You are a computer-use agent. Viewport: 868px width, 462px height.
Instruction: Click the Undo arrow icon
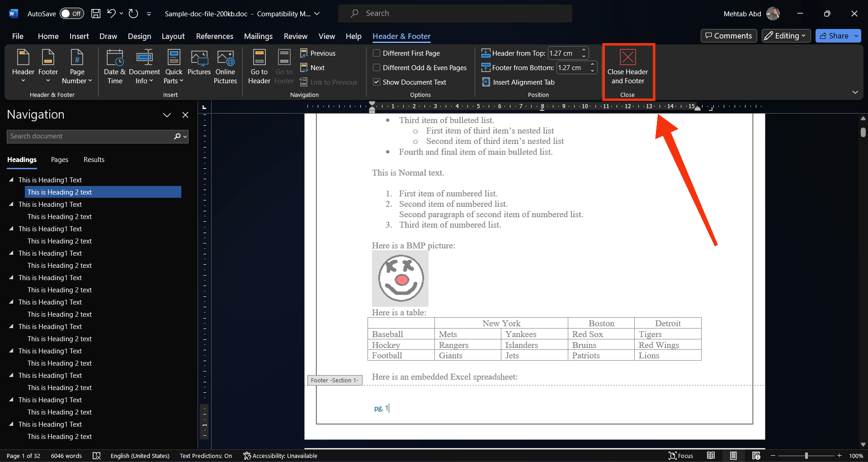[x=111, y=14]
